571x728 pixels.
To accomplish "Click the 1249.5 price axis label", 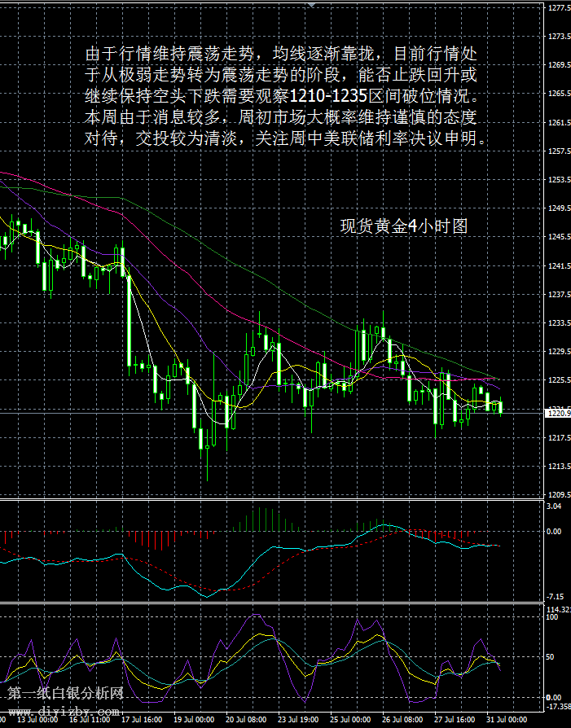I will pyautogui.click(x=560, y=208).
